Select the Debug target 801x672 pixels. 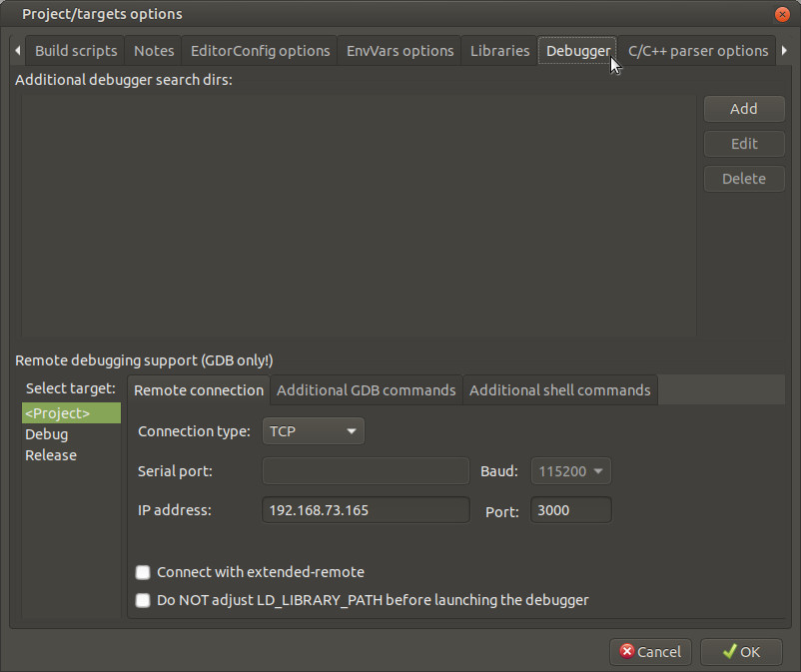47,434
